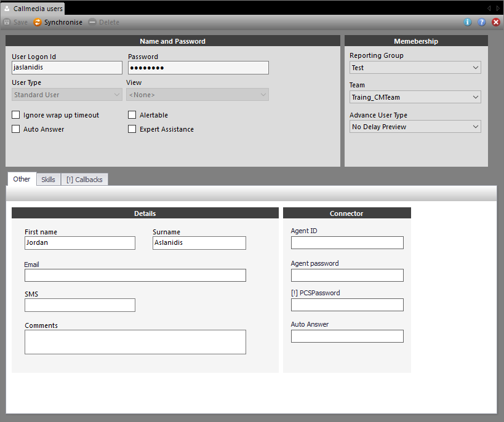Image resolution: width=504 pixels, height=422 pixels.
Task: Open help via the question mark icon
Action: (481, 22)
